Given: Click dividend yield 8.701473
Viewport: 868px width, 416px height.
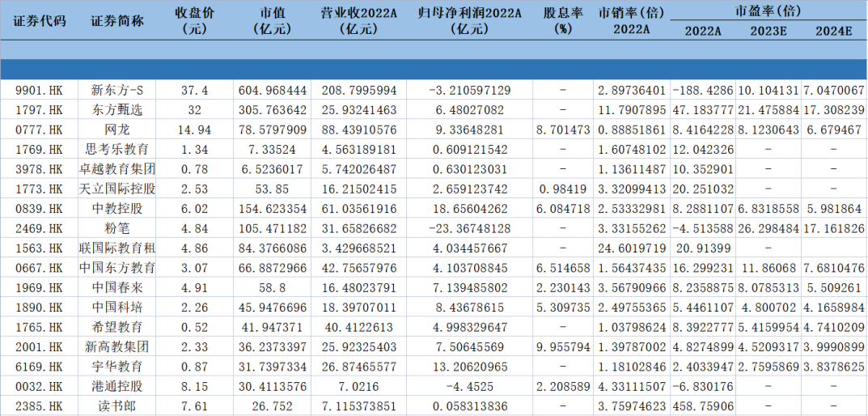Looking at the screenshot, I should coord(562,129).
